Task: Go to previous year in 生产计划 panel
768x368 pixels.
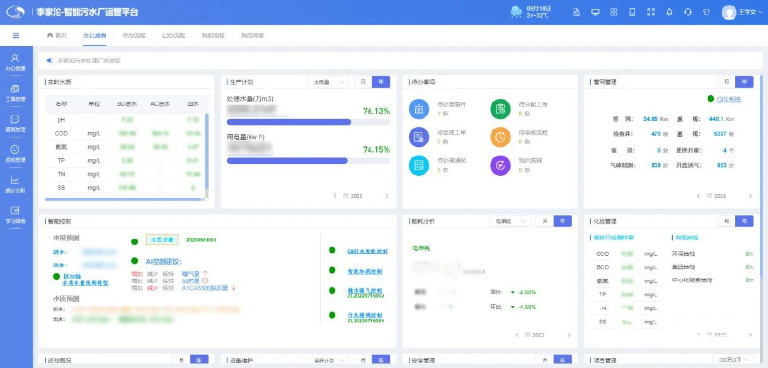Action: click(335, 196)
